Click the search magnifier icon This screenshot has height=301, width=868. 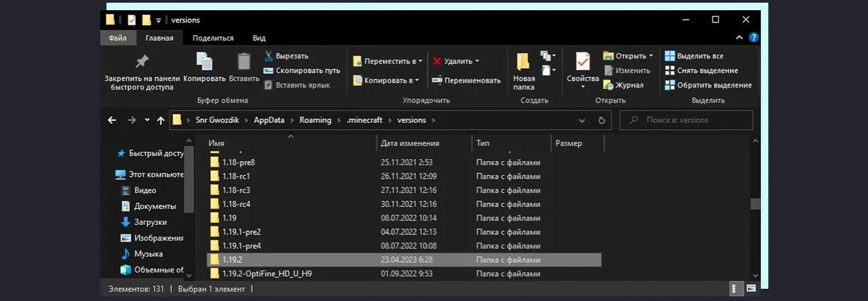coord(633,120)
